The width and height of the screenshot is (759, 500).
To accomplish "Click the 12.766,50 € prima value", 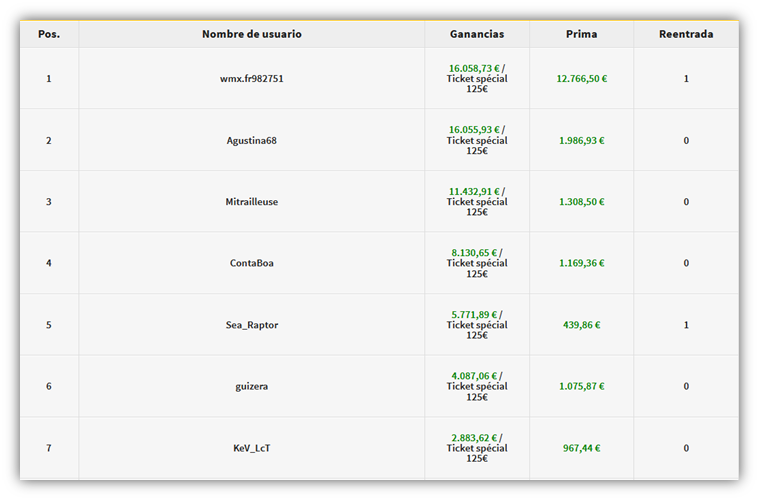I will 581,79.
